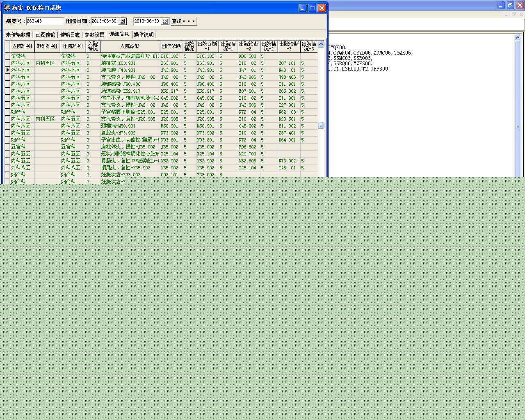
Task: Click the 阑尾炎，急性-K35.902 cell
Action: tap(130, 168)
